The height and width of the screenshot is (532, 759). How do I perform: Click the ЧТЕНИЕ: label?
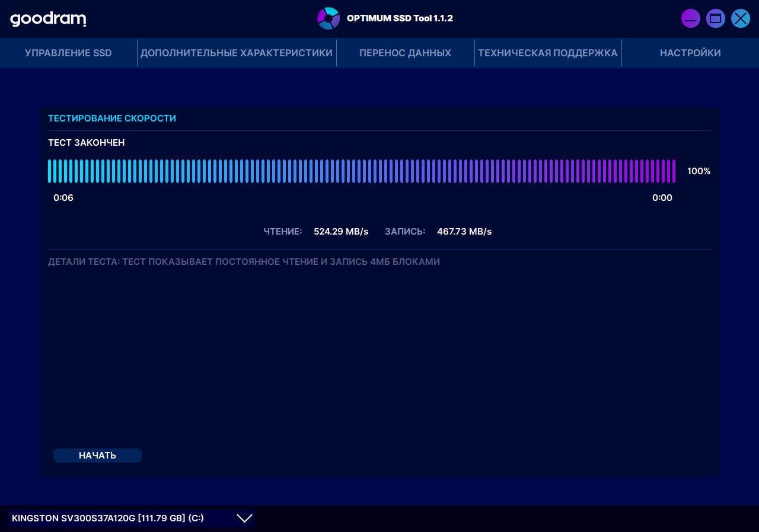(283, 232)
